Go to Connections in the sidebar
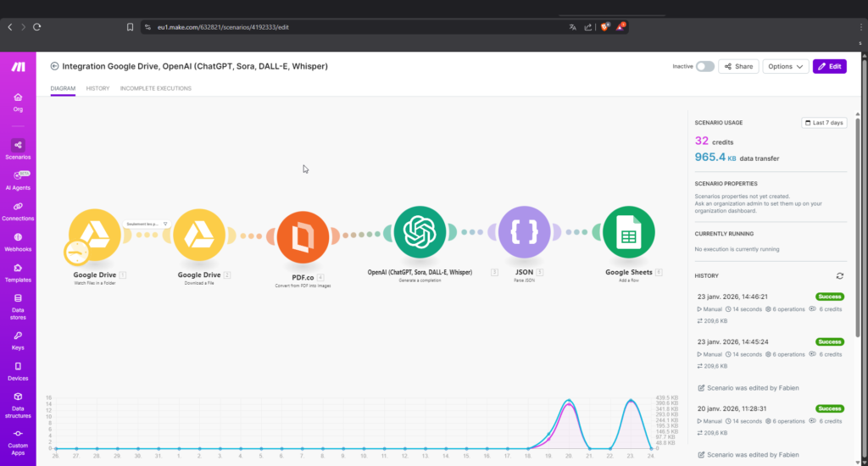Viewport: 868px width, 466px height. coord(18,210)
